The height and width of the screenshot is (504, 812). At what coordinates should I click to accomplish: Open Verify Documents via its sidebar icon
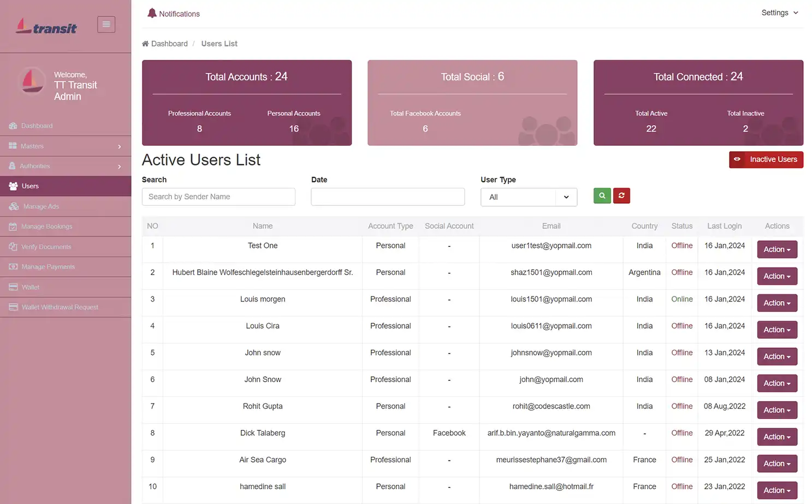[13, 246]
